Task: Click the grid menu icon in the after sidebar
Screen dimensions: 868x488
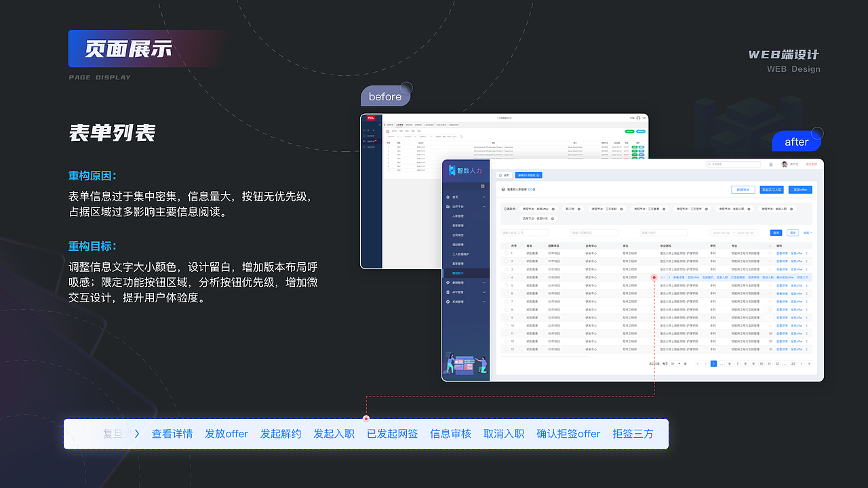Action: coord(483,186)
